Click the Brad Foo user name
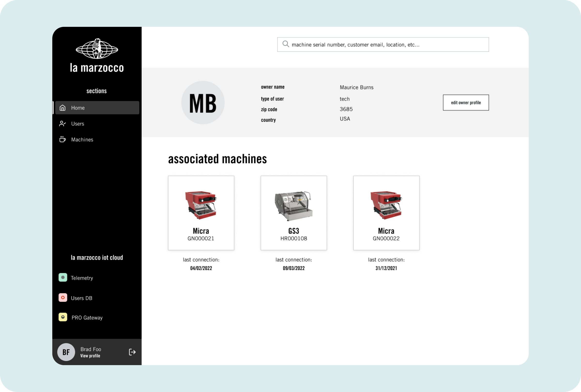581x392 pixels. click(x=91, y=349)
